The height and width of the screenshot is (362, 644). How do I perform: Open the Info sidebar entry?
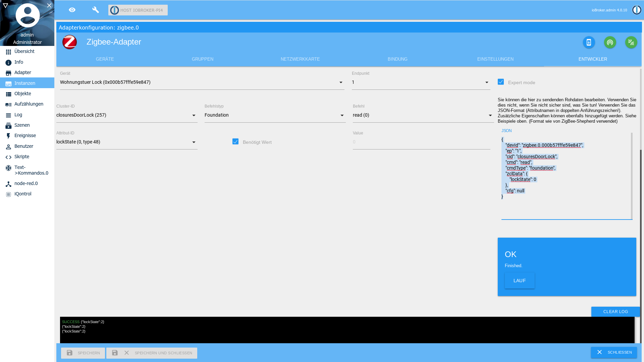point(27,62)
